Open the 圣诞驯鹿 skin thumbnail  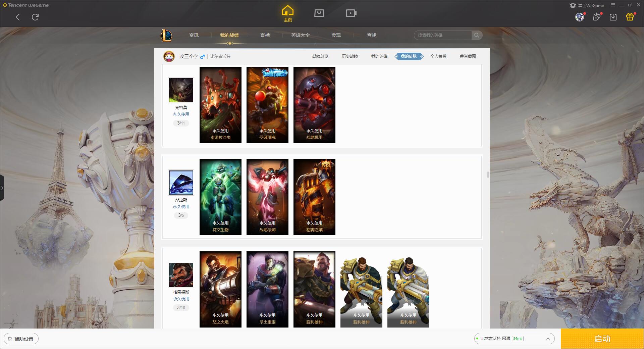point(267,105)
